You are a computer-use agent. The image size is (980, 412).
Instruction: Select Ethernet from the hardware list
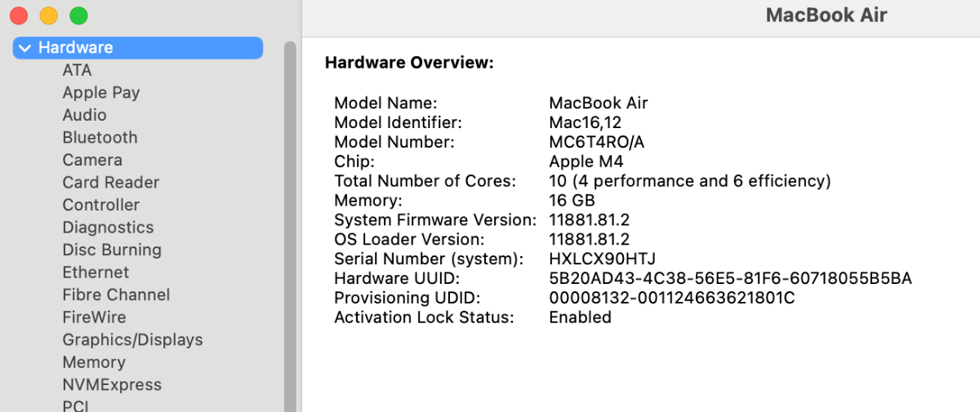(x=96, y=272)
